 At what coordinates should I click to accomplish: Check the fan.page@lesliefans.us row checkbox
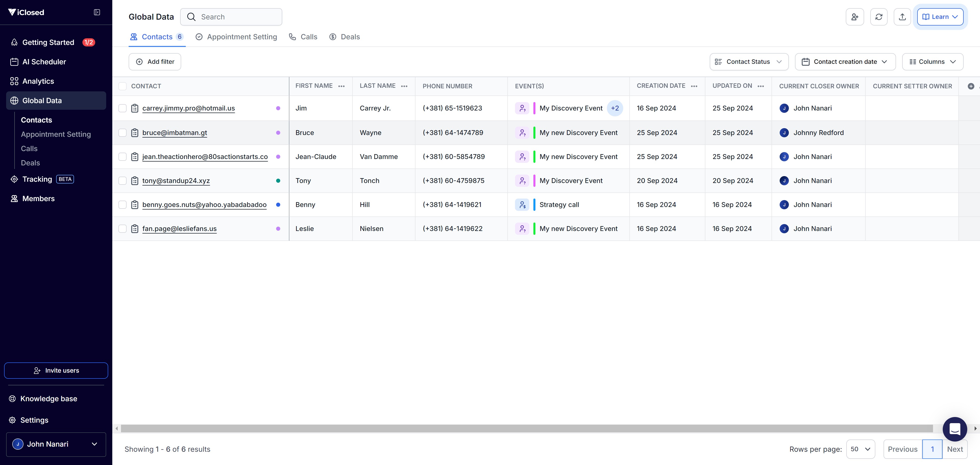pyautogui.click(x=122, y=229)
